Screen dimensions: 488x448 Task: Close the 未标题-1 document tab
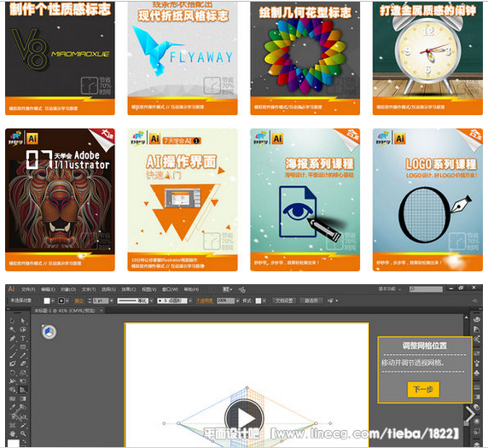coord(102,311)
